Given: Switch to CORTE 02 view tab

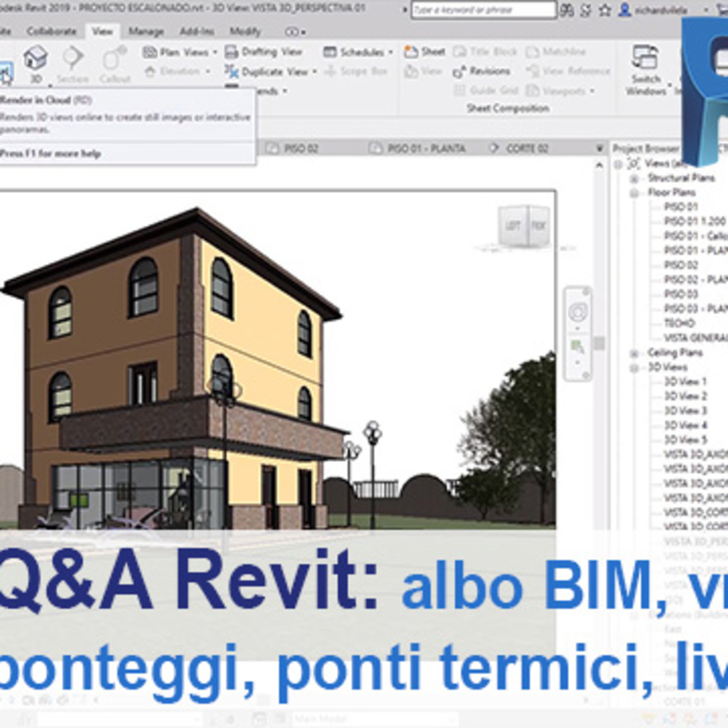Looking at the screenshot, I should pos(519,149).
